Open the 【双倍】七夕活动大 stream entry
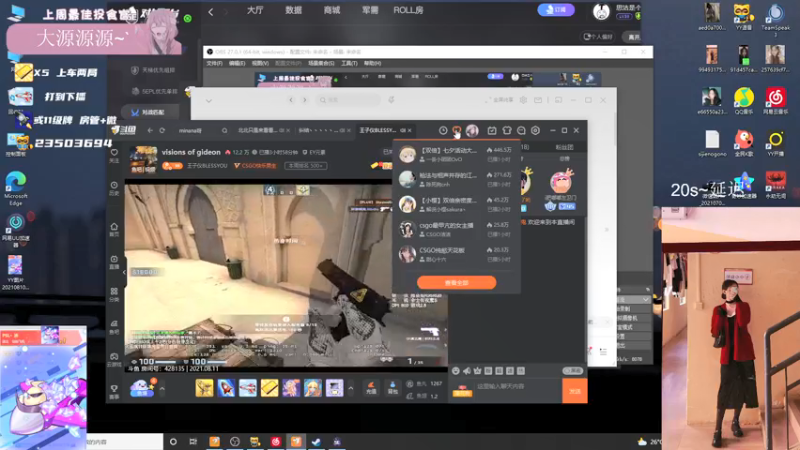Viewport: 800px width, 450px height. pos(456,154)
